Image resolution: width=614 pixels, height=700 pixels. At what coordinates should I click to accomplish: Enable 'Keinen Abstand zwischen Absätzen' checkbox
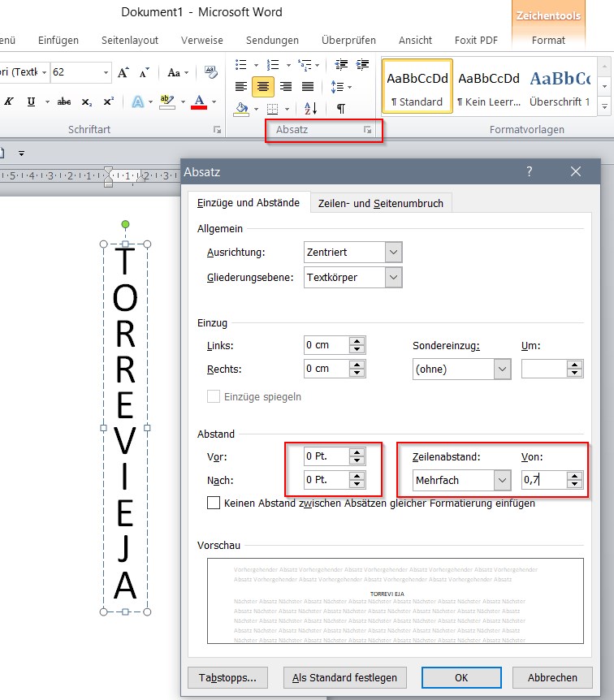click(214, 503)
